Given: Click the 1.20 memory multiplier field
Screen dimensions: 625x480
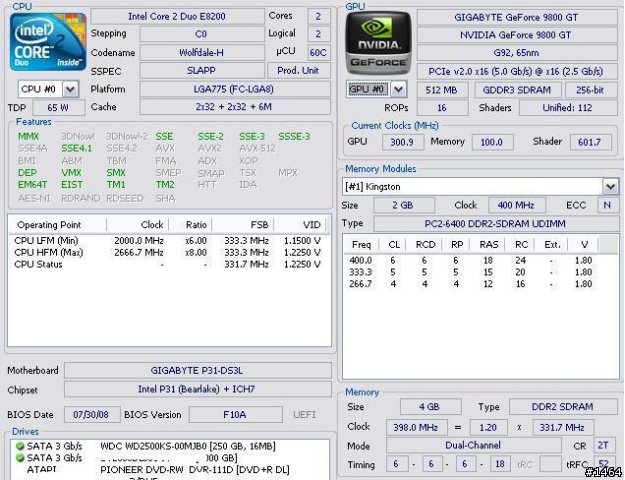Looking at the screenshot, I should click(x=488, y=427).
